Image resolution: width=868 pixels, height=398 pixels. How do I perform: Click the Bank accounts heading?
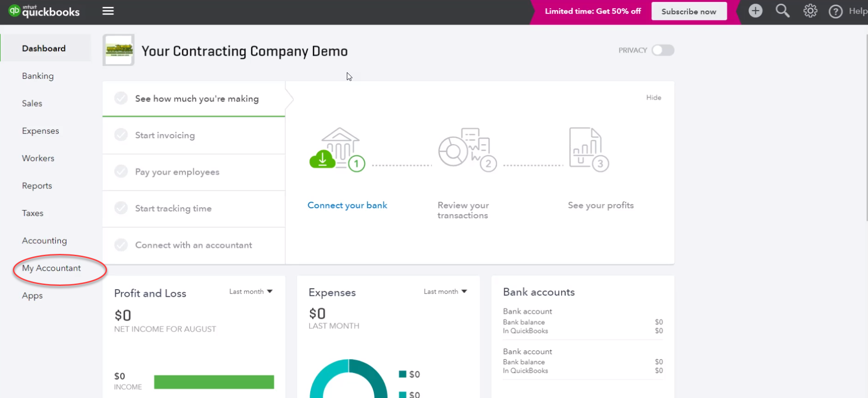[539, 292]
